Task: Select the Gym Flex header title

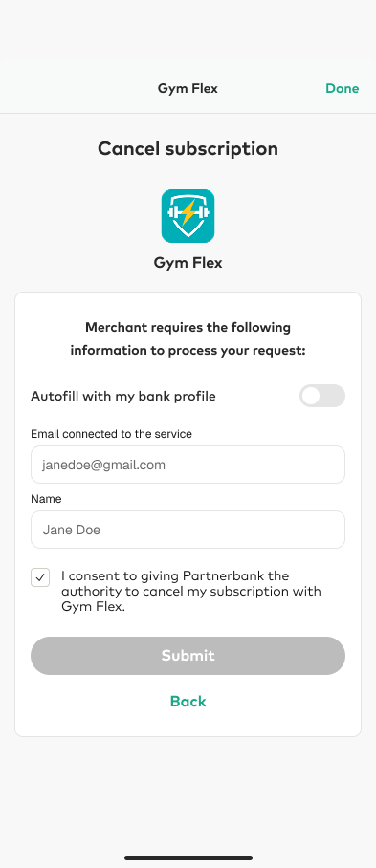Action: click(188, 89)
